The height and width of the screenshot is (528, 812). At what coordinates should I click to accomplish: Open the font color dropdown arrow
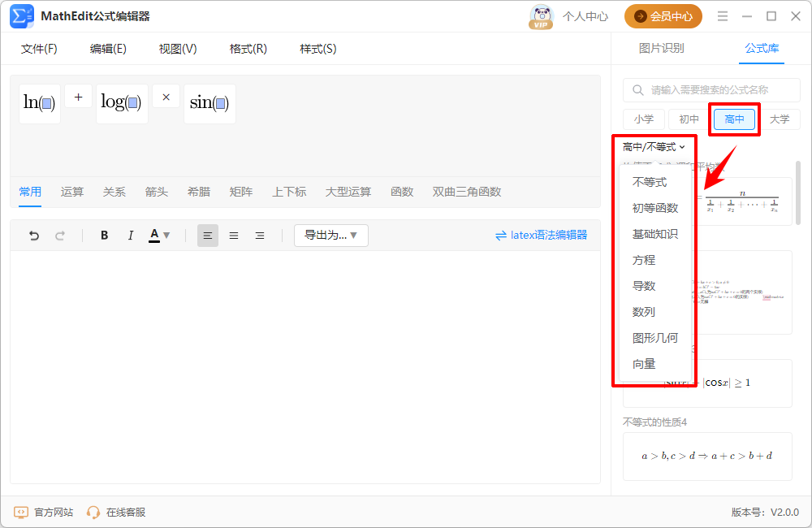[166, 236]
